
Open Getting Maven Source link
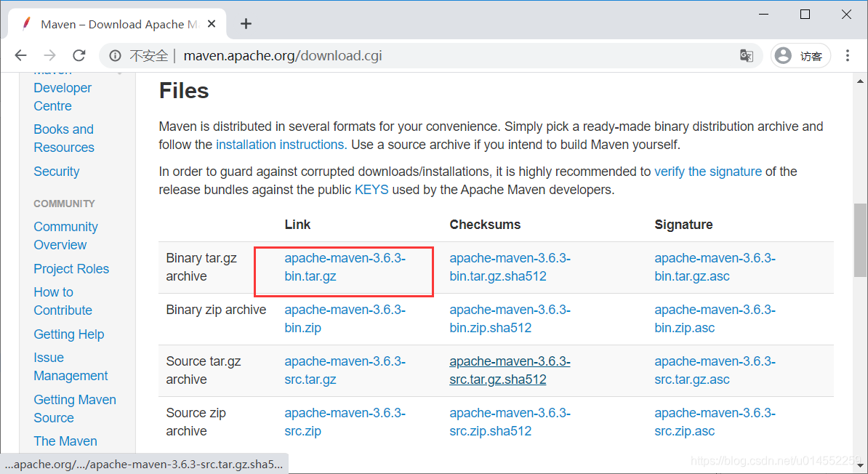pyautogui.click(x=75, y=409)
